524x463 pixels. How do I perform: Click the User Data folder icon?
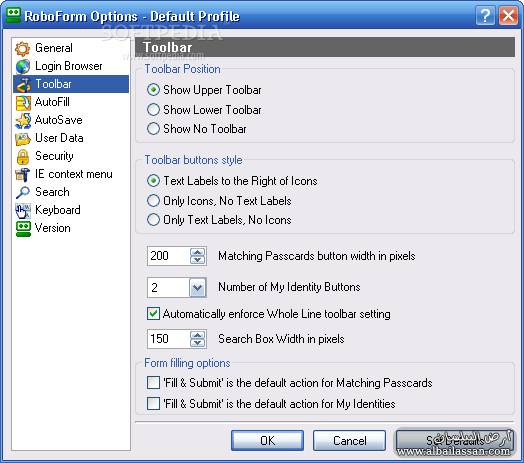coord(22,138)
